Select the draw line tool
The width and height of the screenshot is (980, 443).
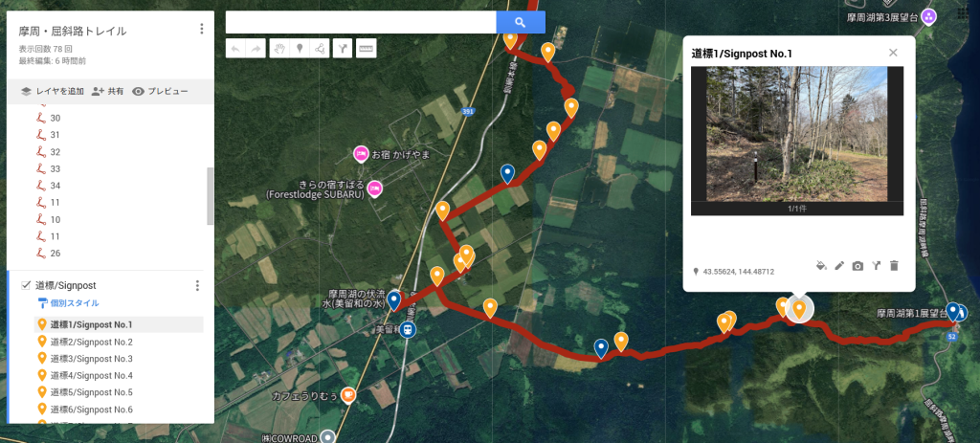[x=320, y=48]
